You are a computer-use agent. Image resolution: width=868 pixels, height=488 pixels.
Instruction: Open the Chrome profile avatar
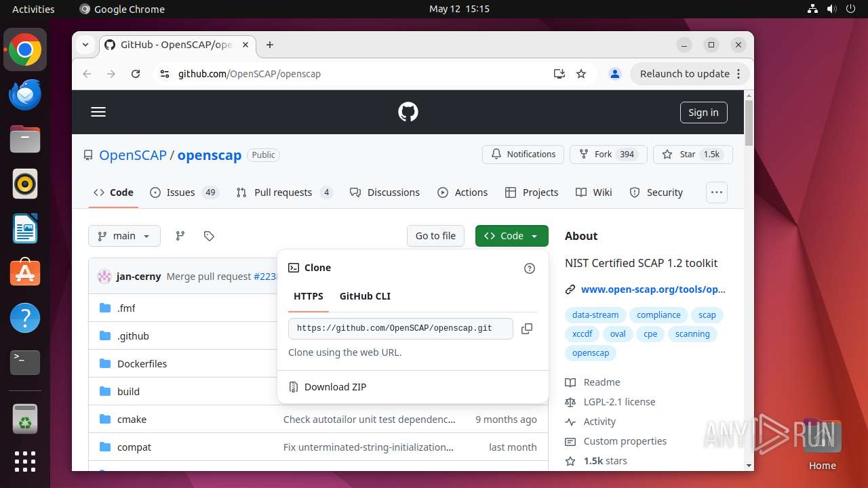tap(615, 74)
